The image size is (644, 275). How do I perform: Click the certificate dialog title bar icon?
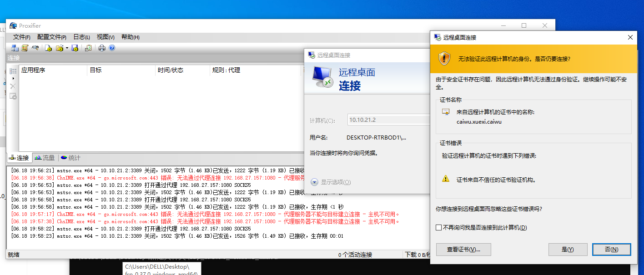click(x=438, y=37)
